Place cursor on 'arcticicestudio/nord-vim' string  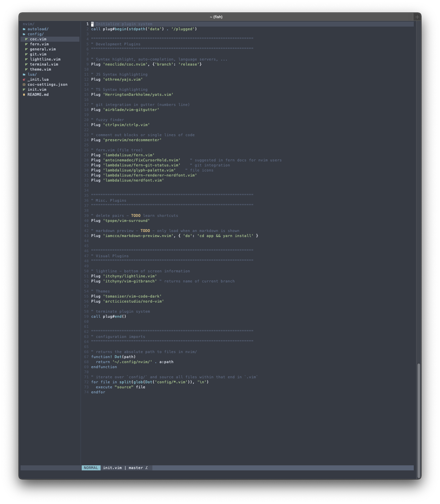(x=133, y=301)
